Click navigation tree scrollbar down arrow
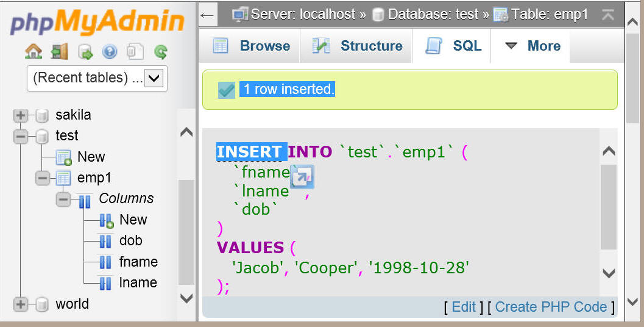 186,298
